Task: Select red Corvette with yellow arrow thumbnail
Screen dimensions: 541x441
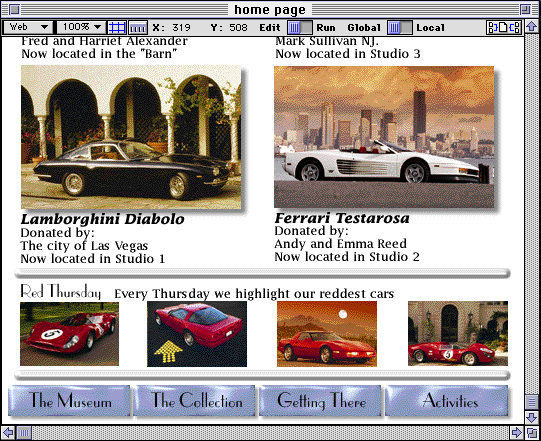Action: point(197,334)
